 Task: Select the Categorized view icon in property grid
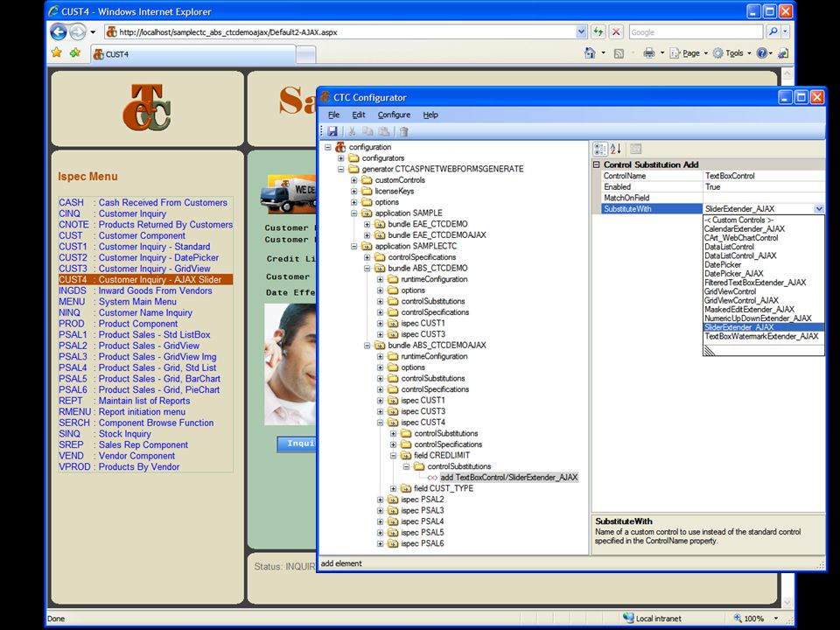600,149
